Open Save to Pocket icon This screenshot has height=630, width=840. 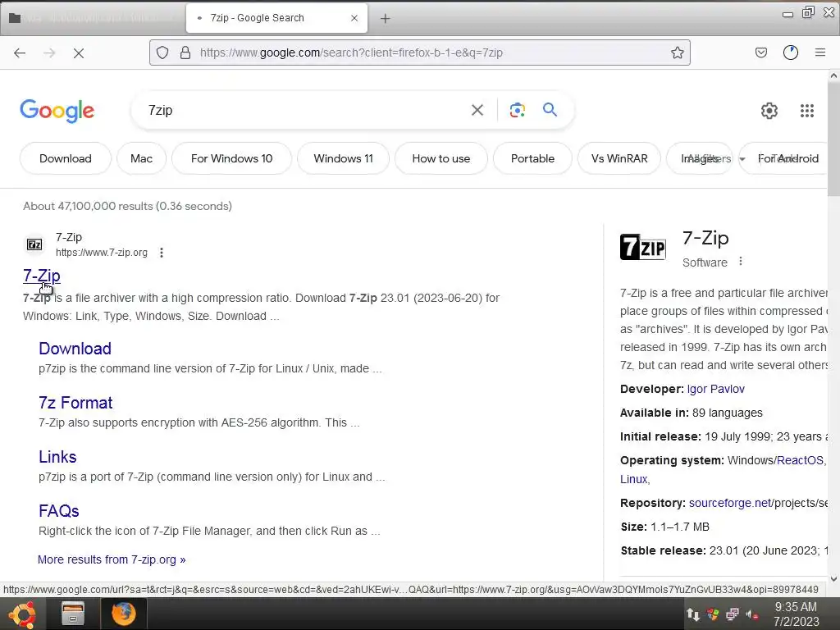760,52
